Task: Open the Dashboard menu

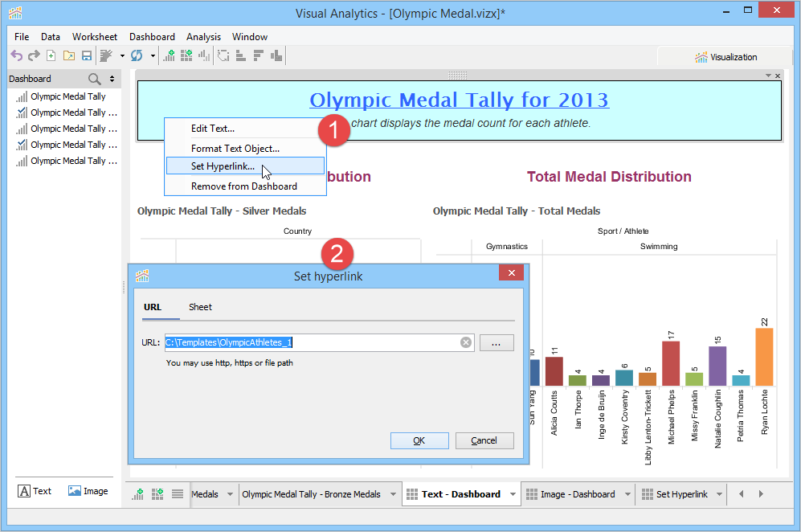Action: click(152, 37)
